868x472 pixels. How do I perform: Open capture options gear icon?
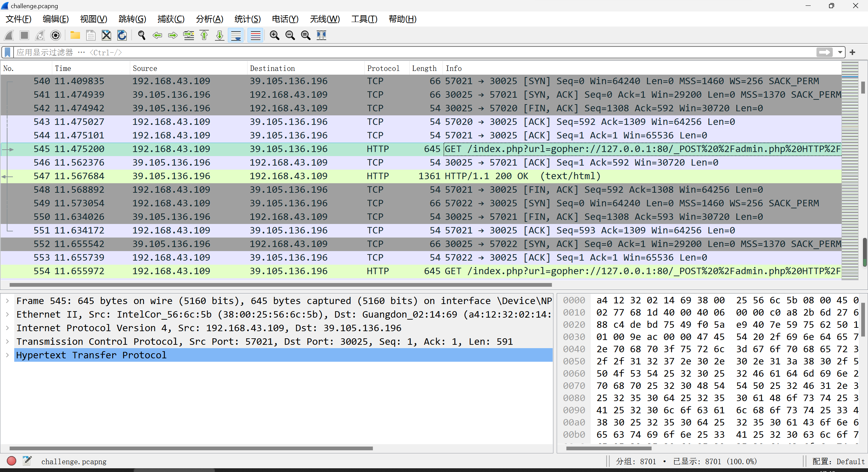coord(56,35)
